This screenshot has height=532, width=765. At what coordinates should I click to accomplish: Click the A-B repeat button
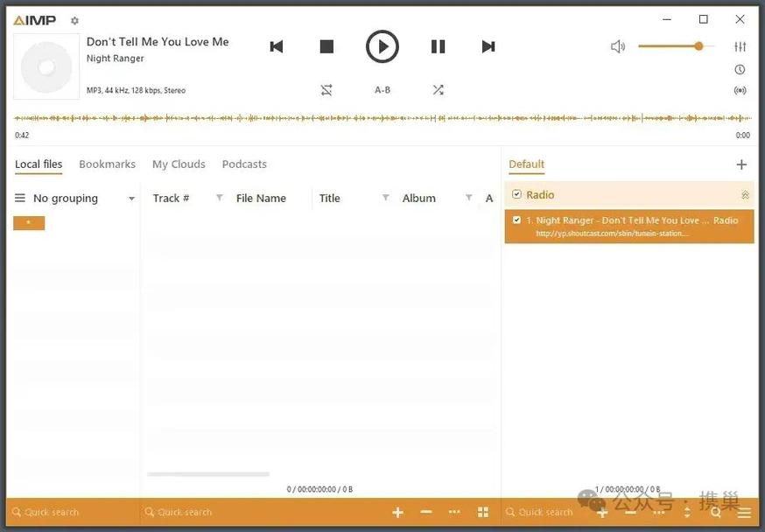382,90
